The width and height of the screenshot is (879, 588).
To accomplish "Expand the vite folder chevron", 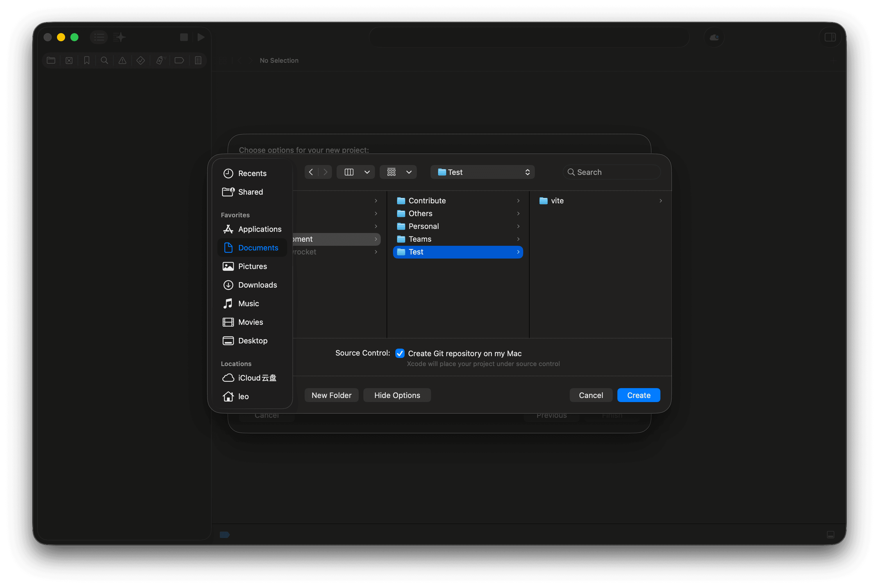I will [660, 201].
